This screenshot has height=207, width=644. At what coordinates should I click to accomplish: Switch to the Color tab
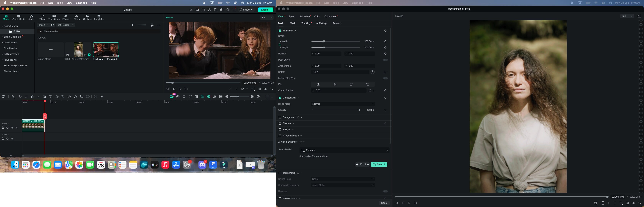click(317, 16)
